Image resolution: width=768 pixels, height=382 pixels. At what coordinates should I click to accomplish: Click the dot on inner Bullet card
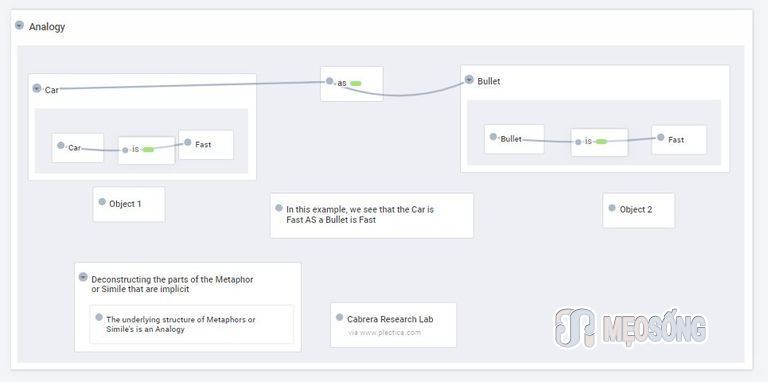[x=493, y=137]
